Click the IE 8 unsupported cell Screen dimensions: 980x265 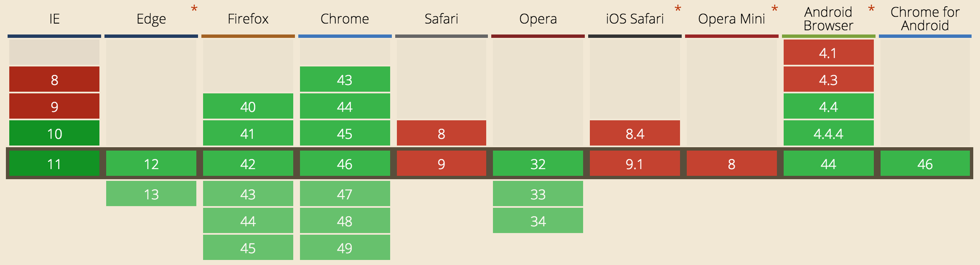54,79
